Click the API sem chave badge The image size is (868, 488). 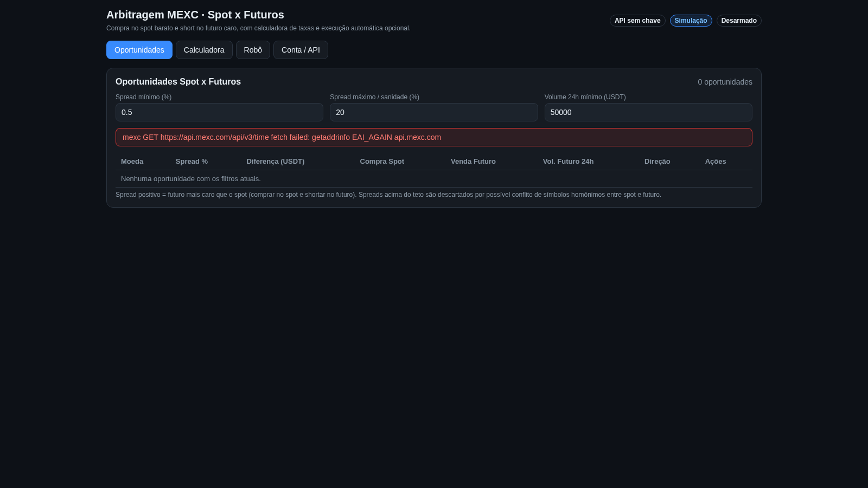pyautogui.click(x=637, y=21)
